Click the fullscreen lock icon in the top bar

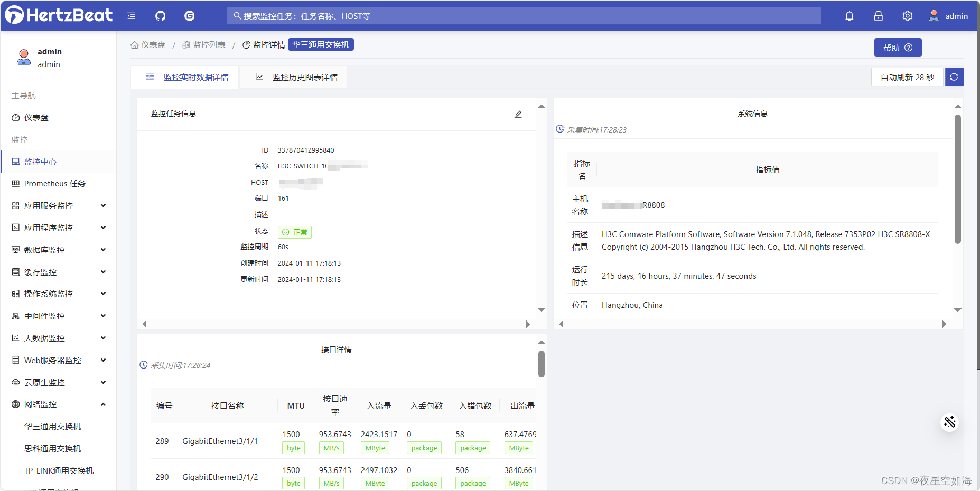tap(878, 15)
